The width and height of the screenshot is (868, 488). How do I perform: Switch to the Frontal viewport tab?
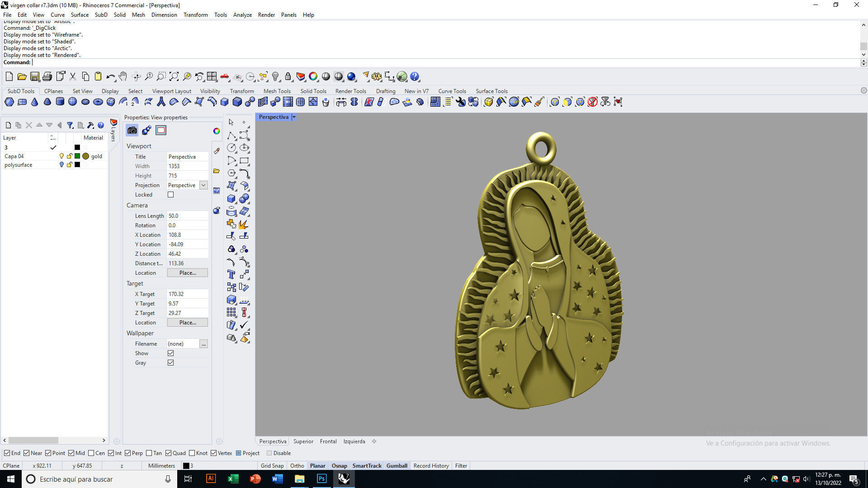328,441
